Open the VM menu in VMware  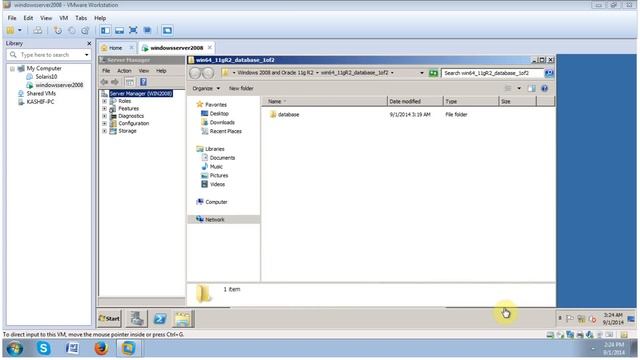click(x=64, y=18)
